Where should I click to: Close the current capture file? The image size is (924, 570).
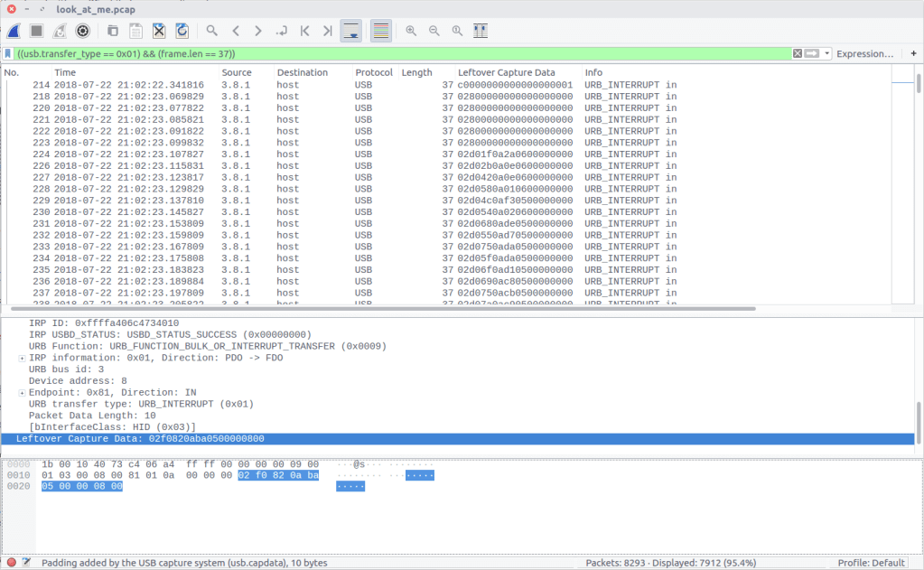159,31
